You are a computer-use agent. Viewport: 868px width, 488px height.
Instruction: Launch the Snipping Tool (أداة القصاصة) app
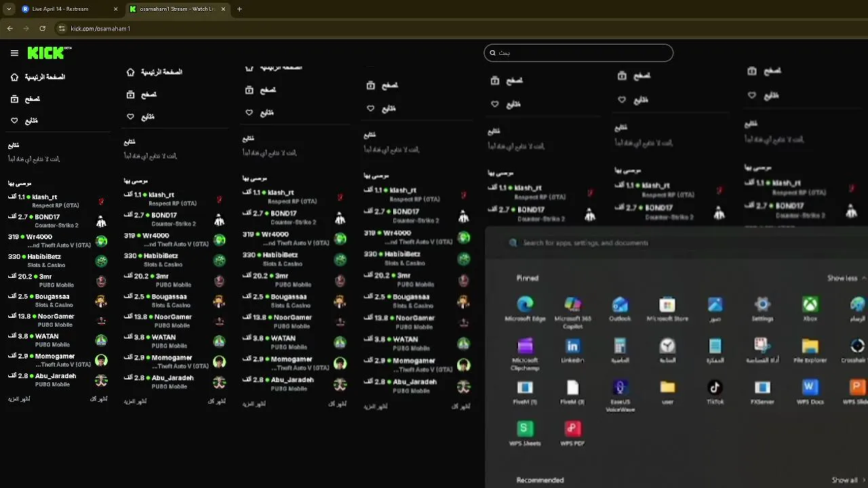coord(762,351)
